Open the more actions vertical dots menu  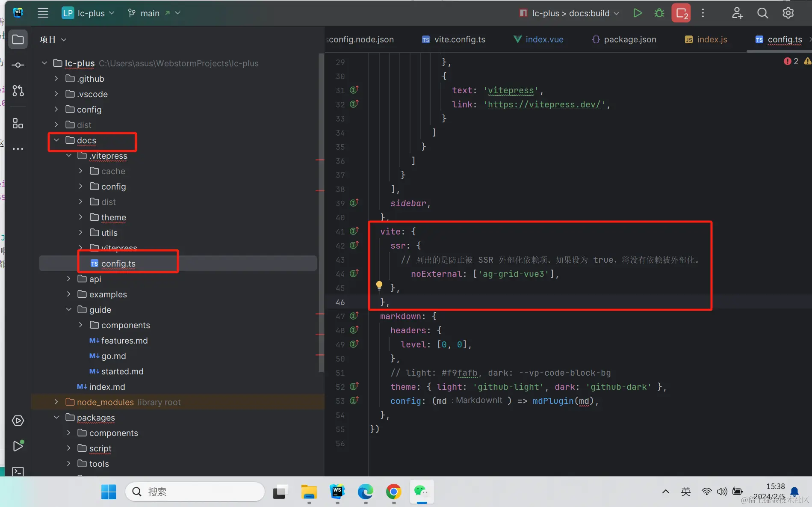coord(703,13)
